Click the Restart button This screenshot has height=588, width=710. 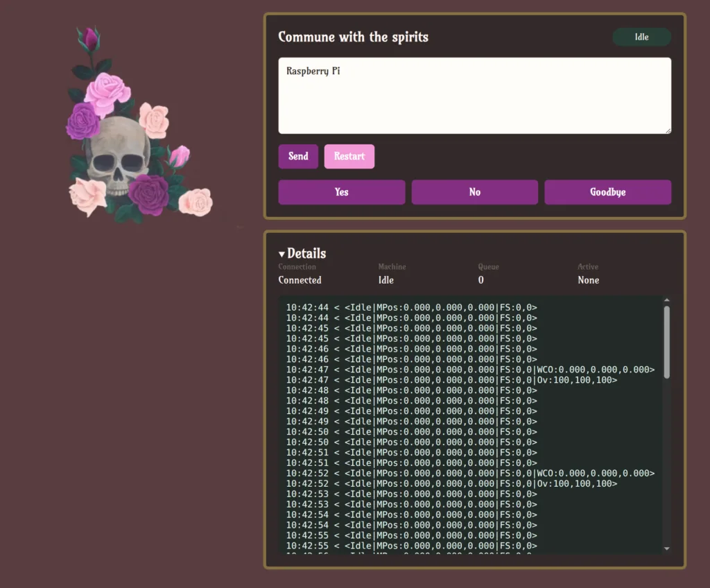[x=349, y=156]
